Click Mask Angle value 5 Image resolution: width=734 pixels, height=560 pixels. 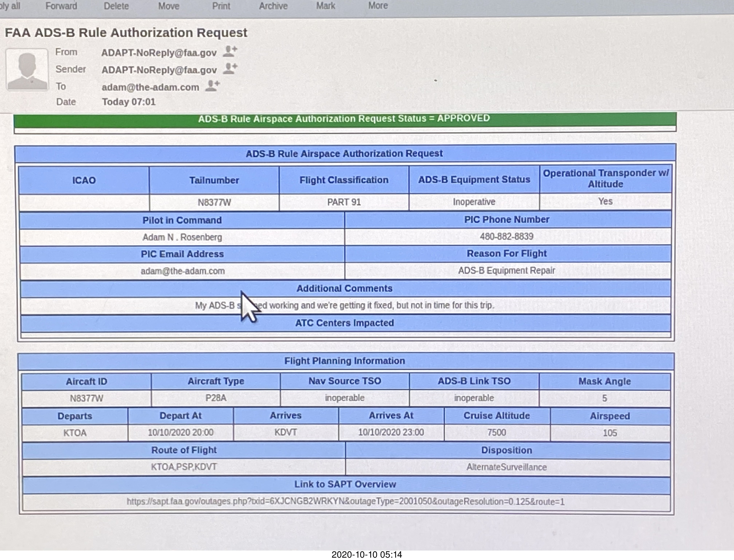(x=604, y=398)
